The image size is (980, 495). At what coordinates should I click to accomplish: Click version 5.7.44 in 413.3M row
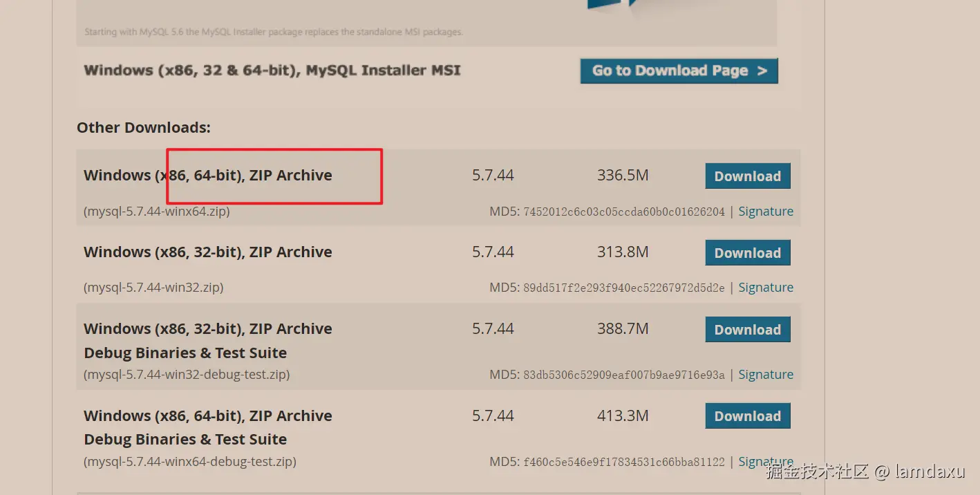pyautogui.click(x=493, y=416)
